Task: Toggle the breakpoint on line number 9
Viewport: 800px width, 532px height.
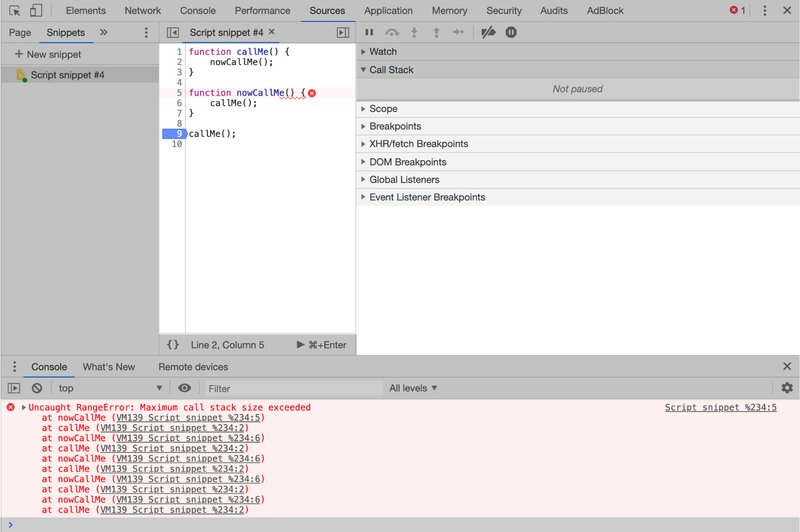Action: point(174,134)
